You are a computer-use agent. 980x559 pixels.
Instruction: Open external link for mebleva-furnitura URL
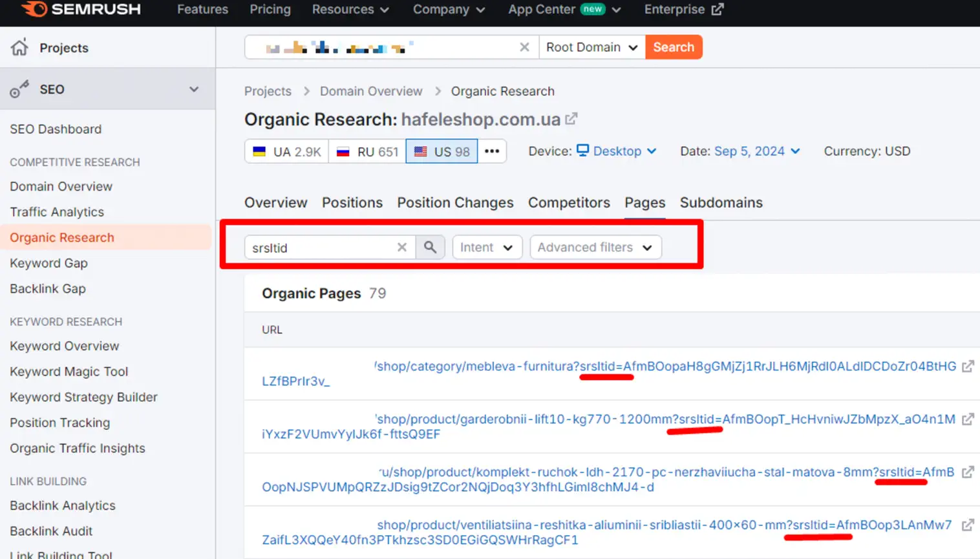(x=968, y=366)
